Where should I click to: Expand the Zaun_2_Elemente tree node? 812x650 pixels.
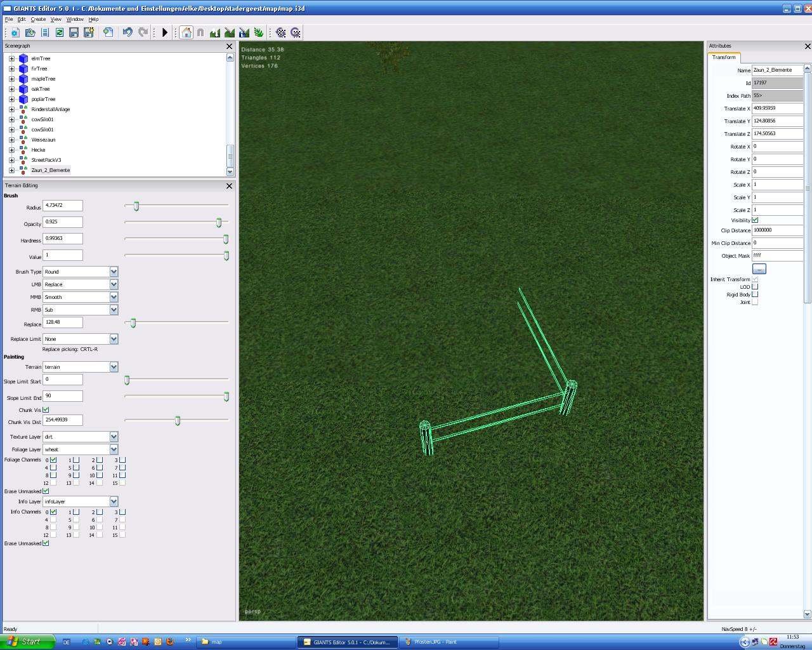11,170
